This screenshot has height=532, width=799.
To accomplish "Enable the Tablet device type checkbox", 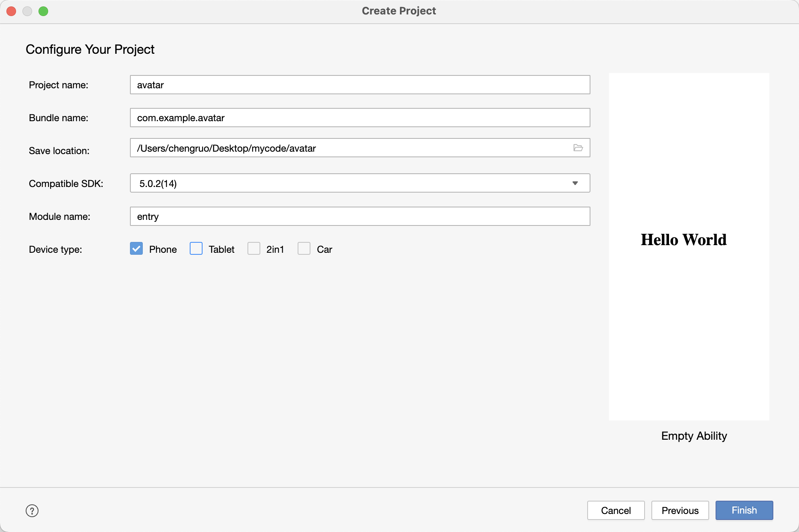I will [196, 249].
